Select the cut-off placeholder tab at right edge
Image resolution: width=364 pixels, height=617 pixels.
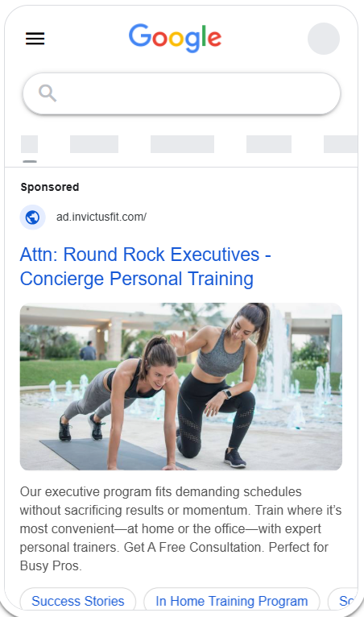click(341, 144)
